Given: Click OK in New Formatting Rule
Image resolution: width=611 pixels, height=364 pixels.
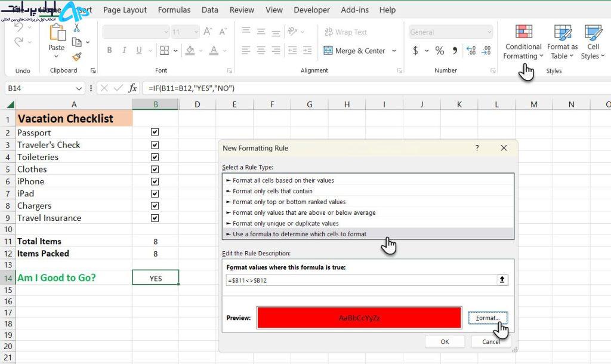Looking at the screenshot, I should (x=445, y=341).
